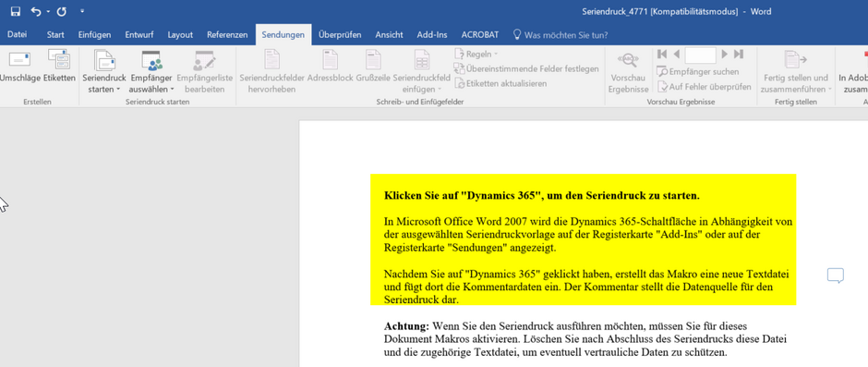Click the paragraph starting 'In Microsoft Office Word 2007'
This screenshot has width=868, height=367.
tap(588, 235)
